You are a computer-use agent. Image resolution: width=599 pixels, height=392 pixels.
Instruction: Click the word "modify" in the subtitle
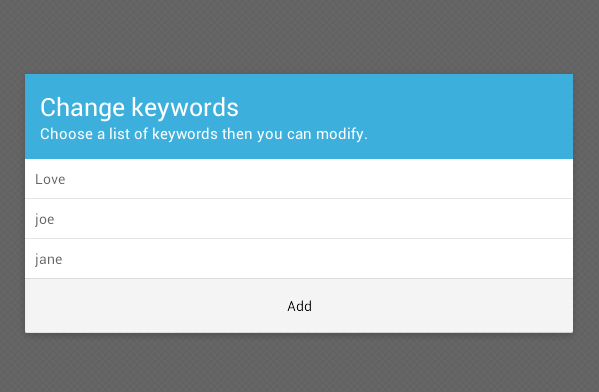tap(342, 135)
